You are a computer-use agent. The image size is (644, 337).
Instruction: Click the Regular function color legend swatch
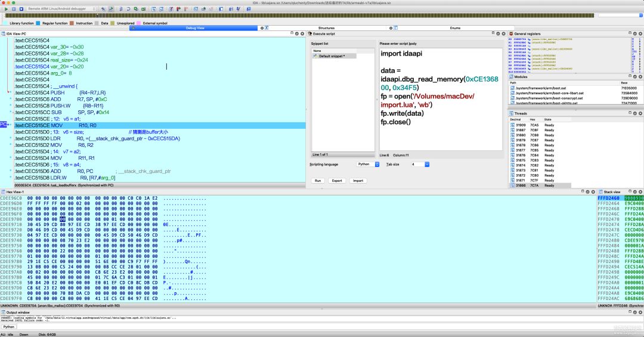click(38, 23)
